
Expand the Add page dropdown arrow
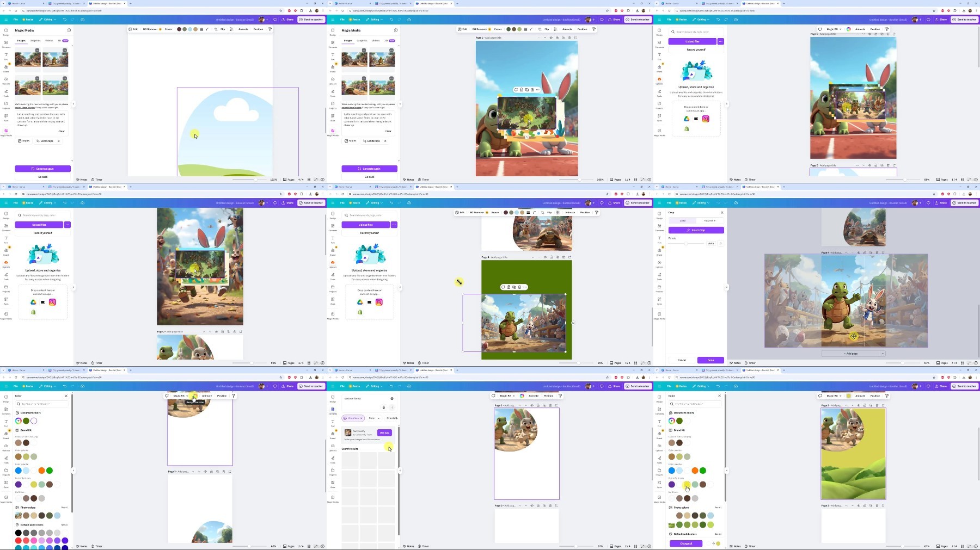882,354
